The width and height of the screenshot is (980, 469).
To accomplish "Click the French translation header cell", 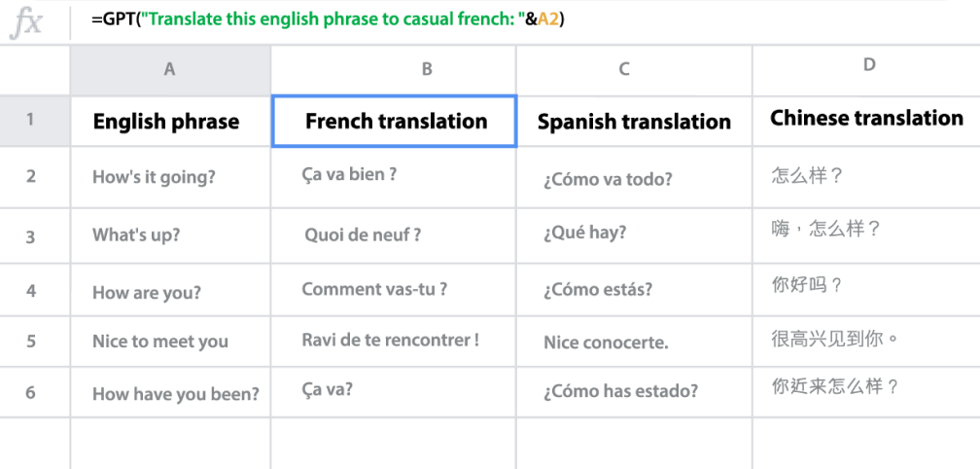I will point(395,122).
